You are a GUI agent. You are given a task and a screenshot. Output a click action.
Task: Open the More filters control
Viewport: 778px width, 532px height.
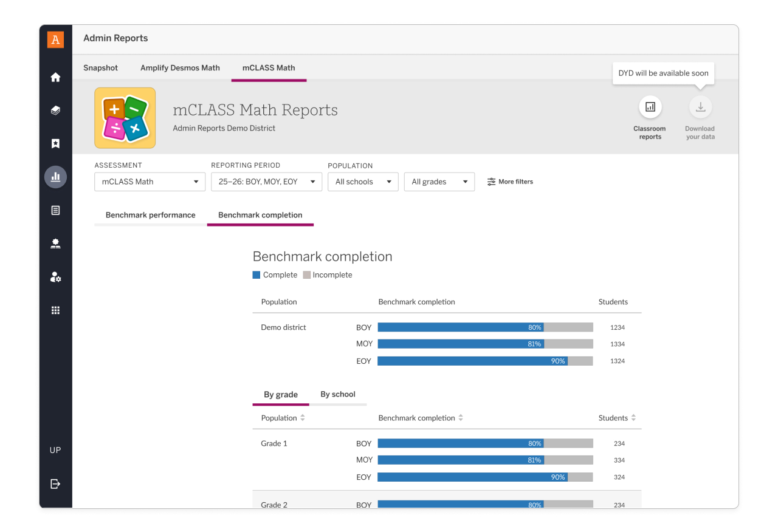pyautogui.click(x=510, y=181)
